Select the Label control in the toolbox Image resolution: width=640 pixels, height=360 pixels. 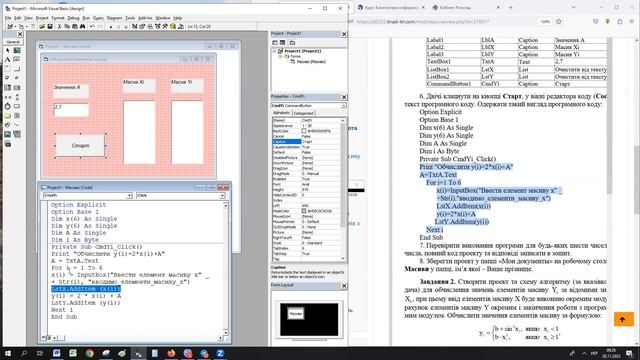click(7, 60)
